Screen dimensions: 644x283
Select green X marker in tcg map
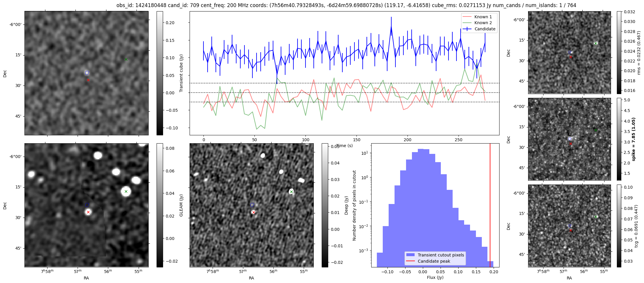click(x=596, y=217)
